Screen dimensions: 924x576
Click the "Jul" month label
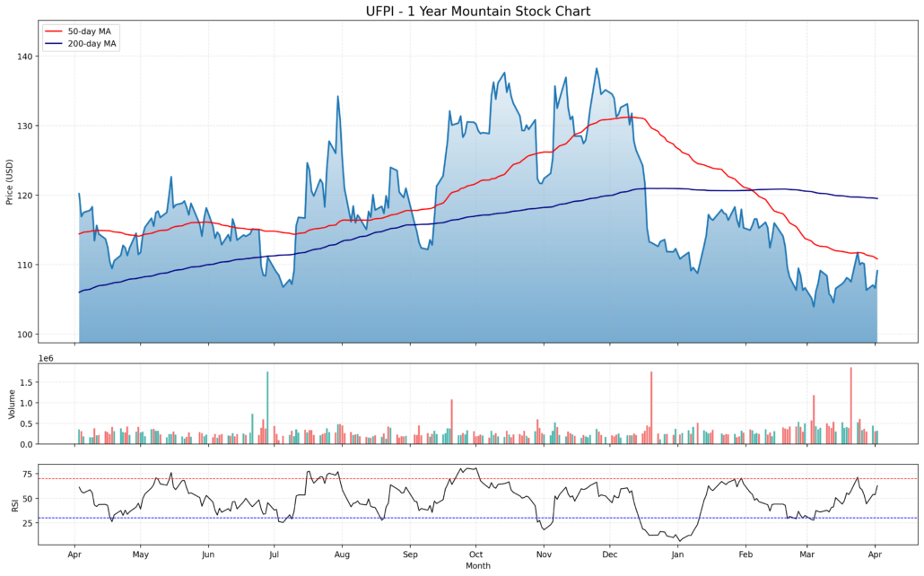point(274,554)
